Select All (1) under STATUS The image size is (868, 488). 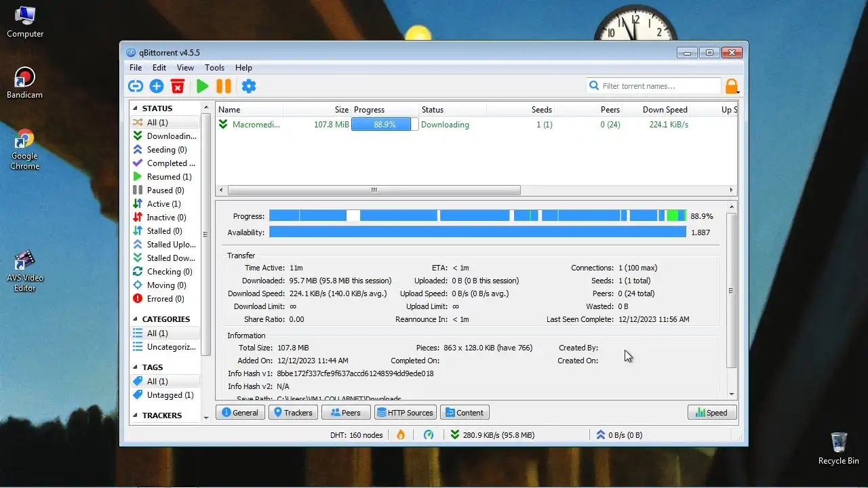pos(165,123)
